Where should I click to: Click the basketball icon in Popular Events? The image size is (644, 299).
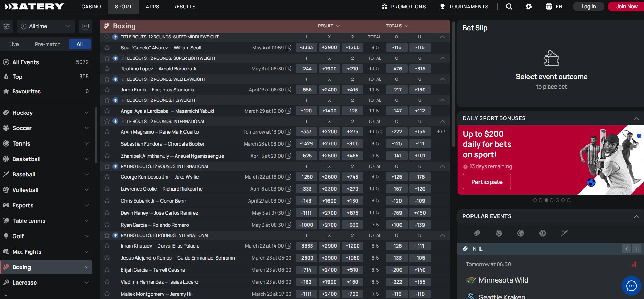click(542, 233)
